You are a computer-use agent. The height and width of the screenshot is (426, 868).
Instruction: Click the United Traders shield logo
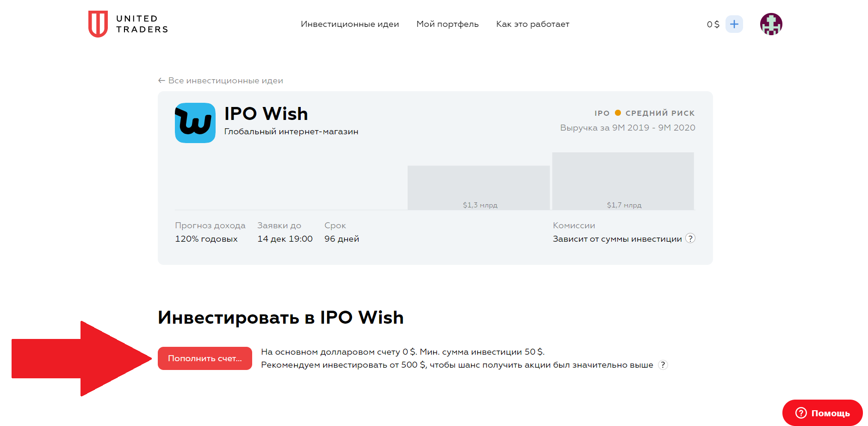click(x=98, y=24)
